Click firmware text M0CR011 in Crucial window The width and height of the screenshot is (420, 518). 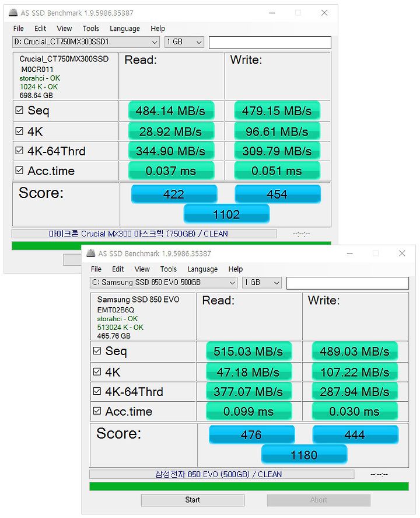point(37,69)
